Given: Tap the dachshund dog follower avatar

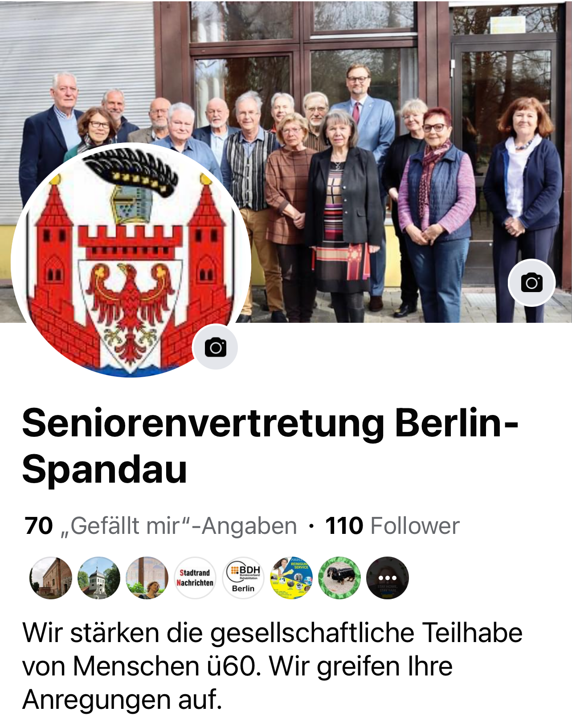Looking at the screenshot, I should 339,578.
